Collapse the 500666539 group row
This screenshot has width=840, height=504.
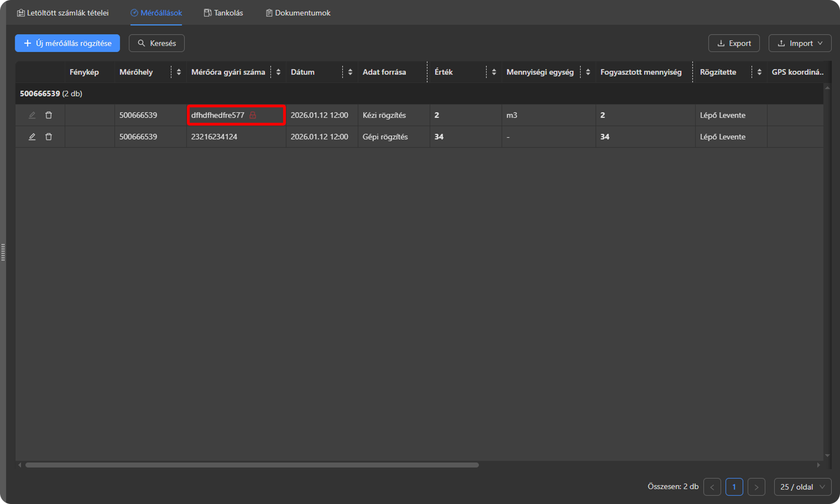pyautogui.click(x=50, y=93)
